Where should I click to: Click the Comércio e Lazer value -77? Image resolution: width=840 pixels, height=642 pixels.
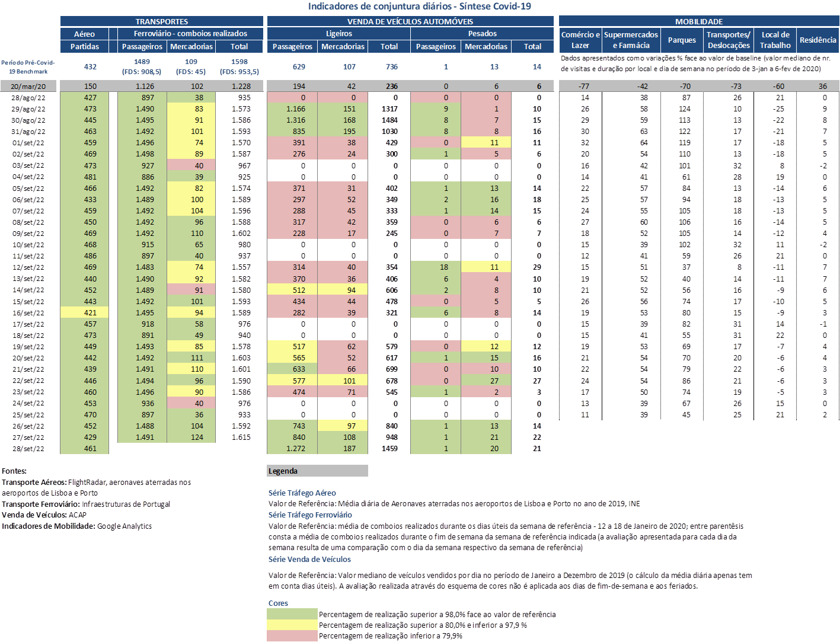583,87
